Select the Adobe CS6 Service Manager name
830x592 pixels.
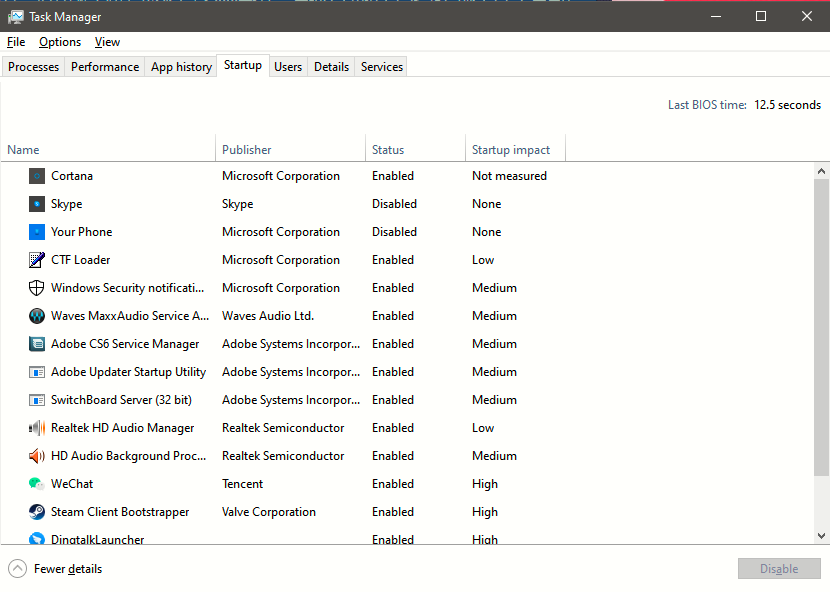click(x=125, y=344)
